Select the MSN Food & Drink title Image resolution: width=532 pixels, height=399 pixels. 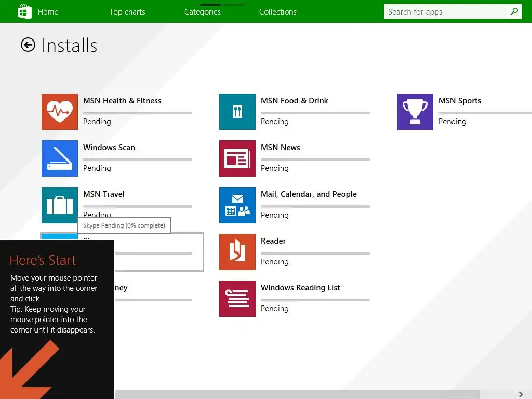tap(295, 101)
